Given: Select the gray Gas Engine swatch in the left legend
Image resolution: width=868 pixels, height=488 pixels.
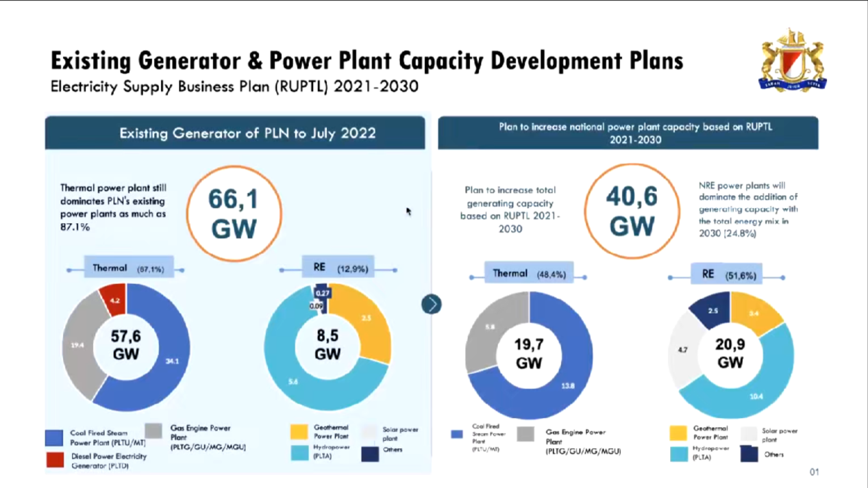Looking at the screenshot, I should click(x=153, y=431).
